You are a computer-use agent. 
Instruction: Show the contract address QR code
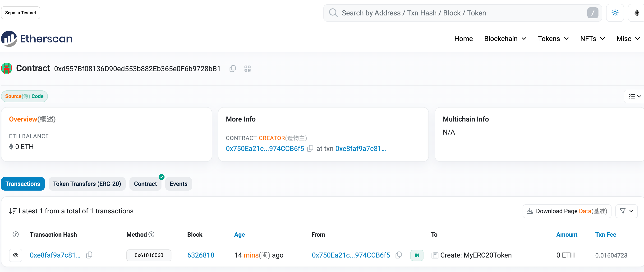pyautogui.click(x=248, y=69)
